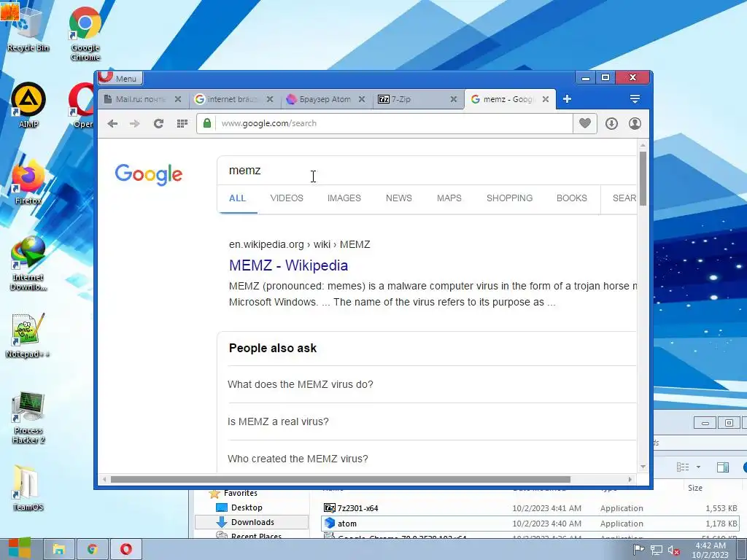The height and width of the screenshot is (560, 747).
Task: Close the memz Google tab
Action: pos(546,99)
